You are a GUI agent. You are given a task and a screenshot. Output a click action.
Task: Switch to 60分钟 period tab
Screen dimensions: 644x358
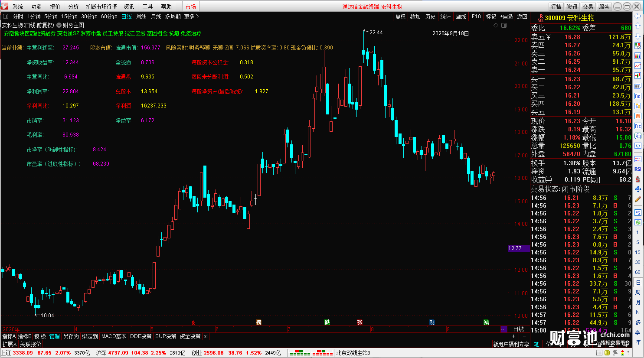coord(109,16)
